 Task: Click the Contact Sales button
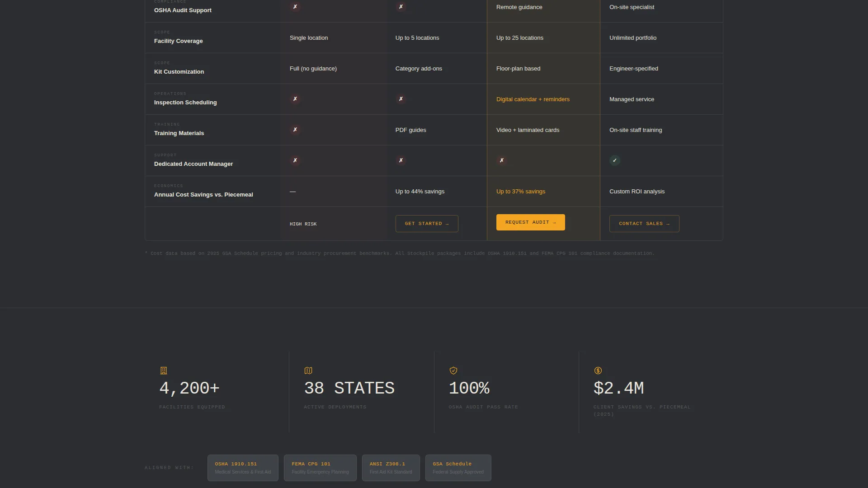point(644,224)
